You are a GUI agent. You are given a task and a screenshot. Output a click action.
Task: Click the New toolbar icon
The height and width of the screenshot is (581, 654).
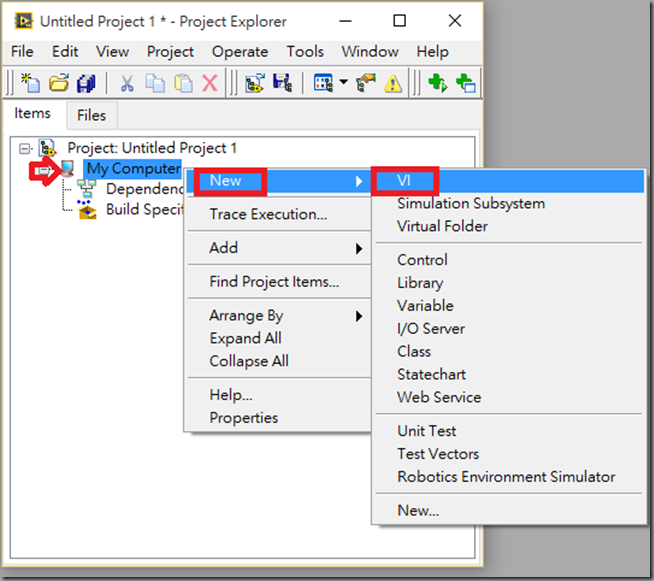pos(30,83)
